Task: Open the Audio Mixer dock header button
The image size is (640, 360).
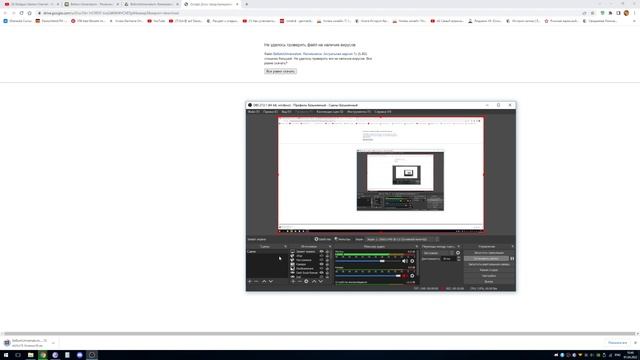Action: 417,247
